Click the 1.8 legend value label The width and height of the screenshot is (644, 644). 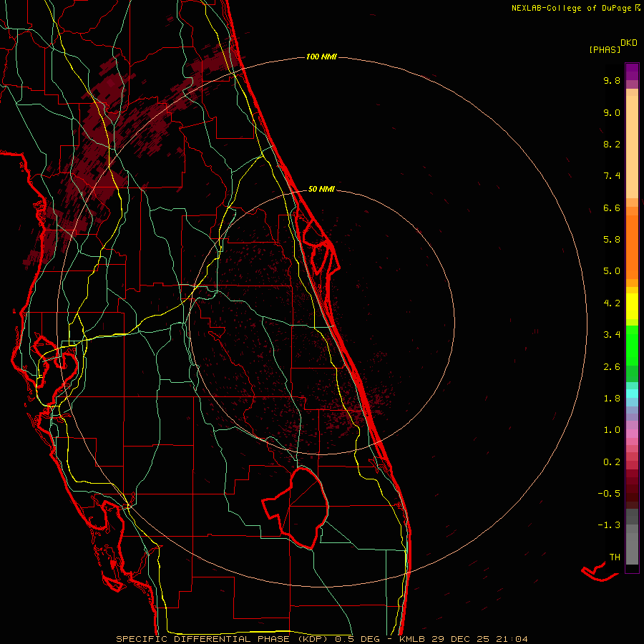point(612,399)
